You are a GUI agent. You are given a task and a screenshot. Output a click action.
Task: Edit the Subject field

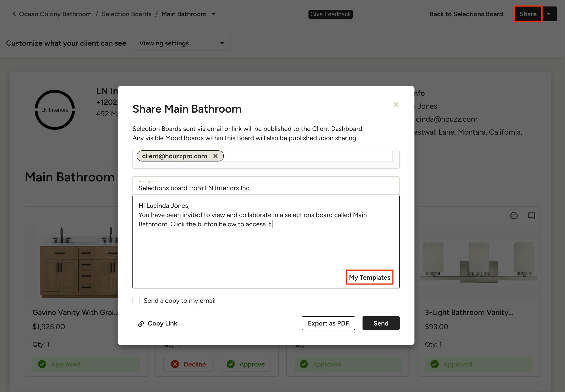pyautogui.click(x=266, y=186)
